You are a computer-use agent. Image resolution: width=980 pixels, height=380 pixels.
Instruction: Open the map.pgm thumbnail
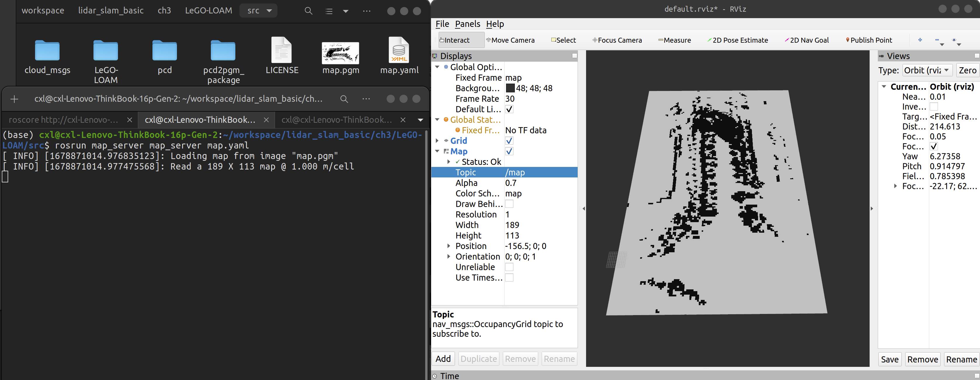tap(340, 53)
